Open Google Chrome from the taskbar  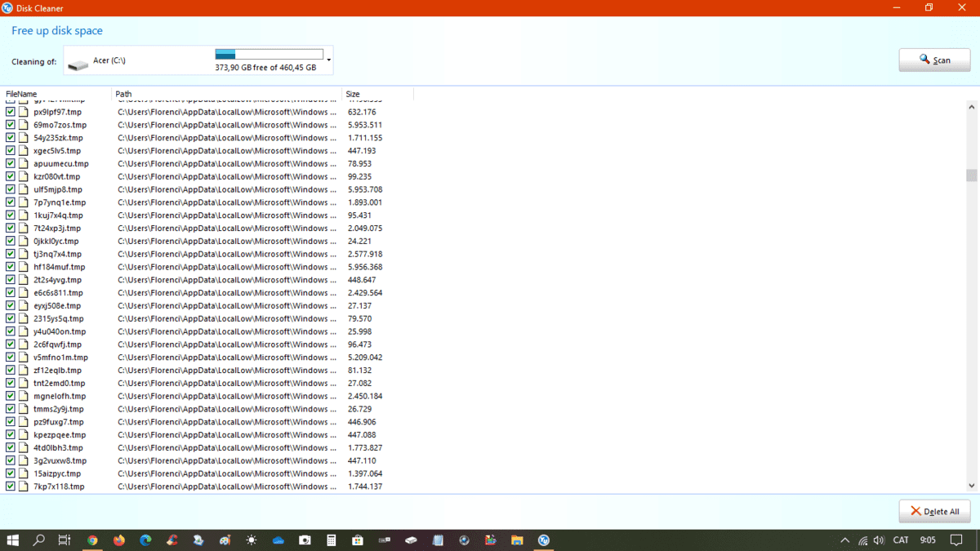coord(92,540)
